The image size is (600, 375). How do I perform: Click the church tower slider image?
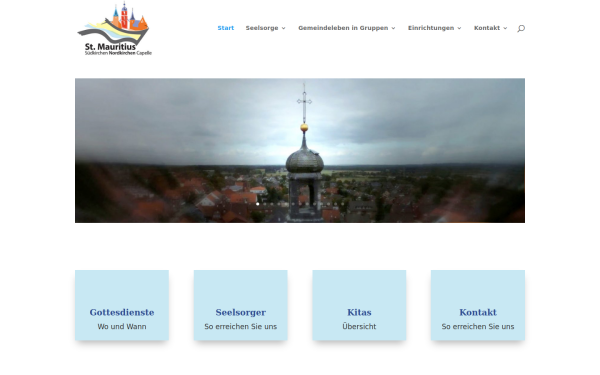click(300, 150)
